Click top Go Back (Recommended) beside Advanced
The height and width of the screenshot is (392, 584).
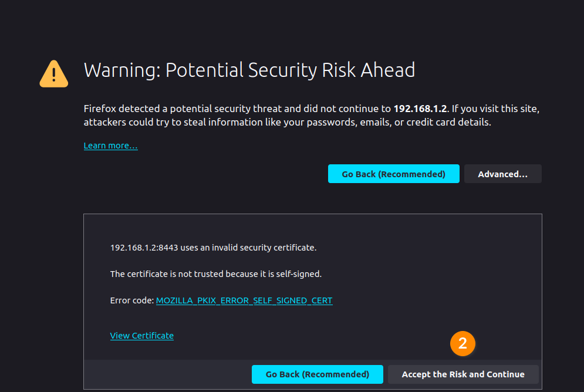pyautogui.click(x=393, y=174)
